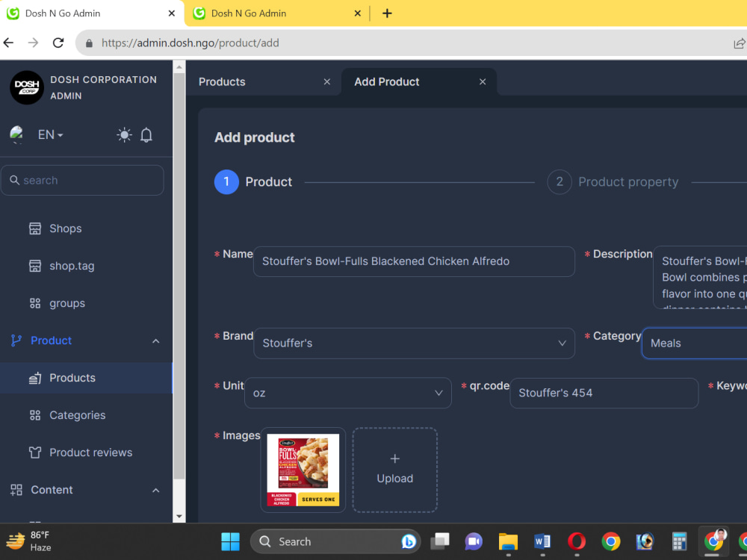The width and height of the screenshot is (747, 560).
Task: Click sidebar scrollbar up arrow
Action: 179,67
